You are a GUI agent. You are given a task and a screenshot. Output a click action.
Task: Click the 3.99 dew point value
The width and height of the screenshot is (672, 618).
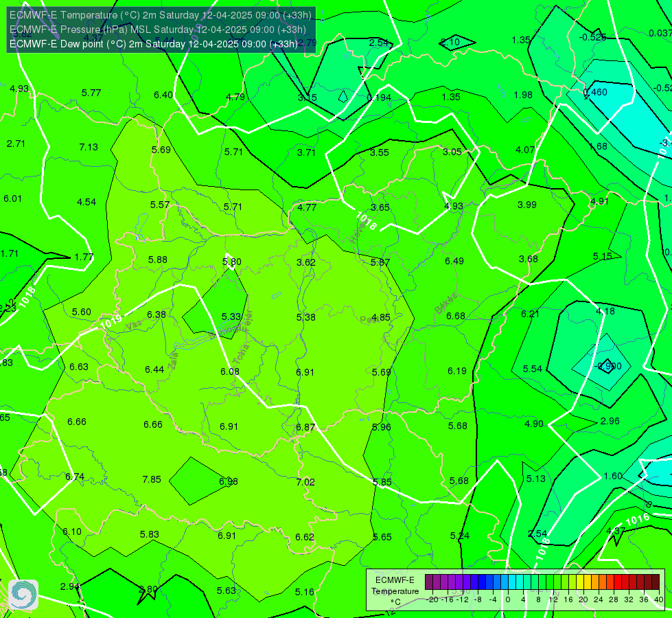point(526,205)
